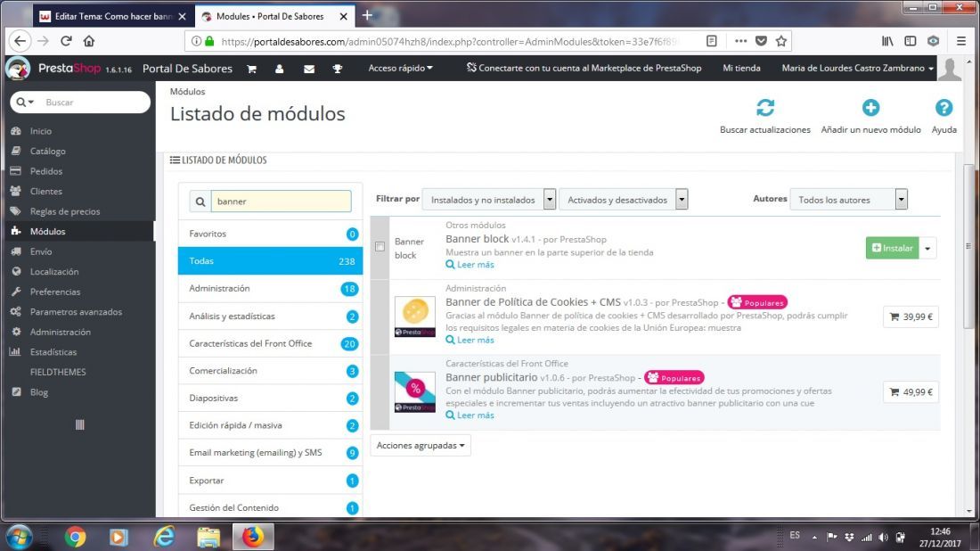Open the Ayuda help icon

coord(943,108)
